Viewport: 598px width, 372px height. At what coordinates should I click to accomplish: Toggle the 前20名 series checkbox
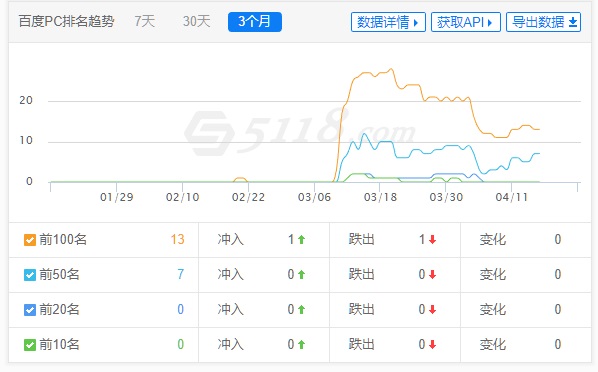[x=30, y=309]
